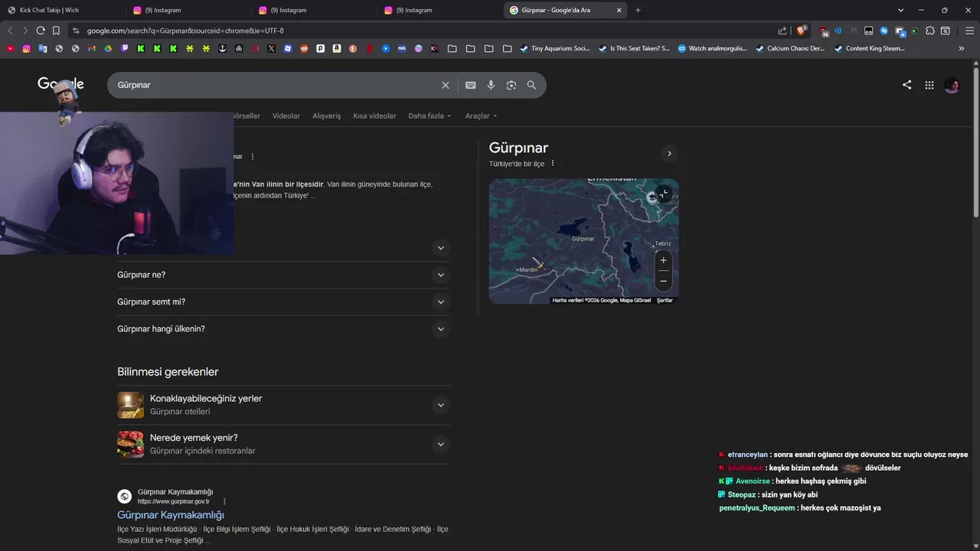Open the 'Daha fazla' dropdown
Image resolution: width=980 pixels, height=551 pixels.
point(430,116)
